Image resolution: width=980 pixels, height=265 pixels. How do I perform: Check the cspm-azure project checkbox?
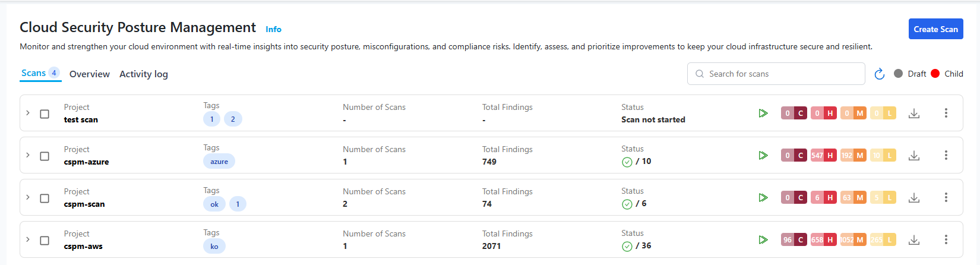click(x=45, y=156)
